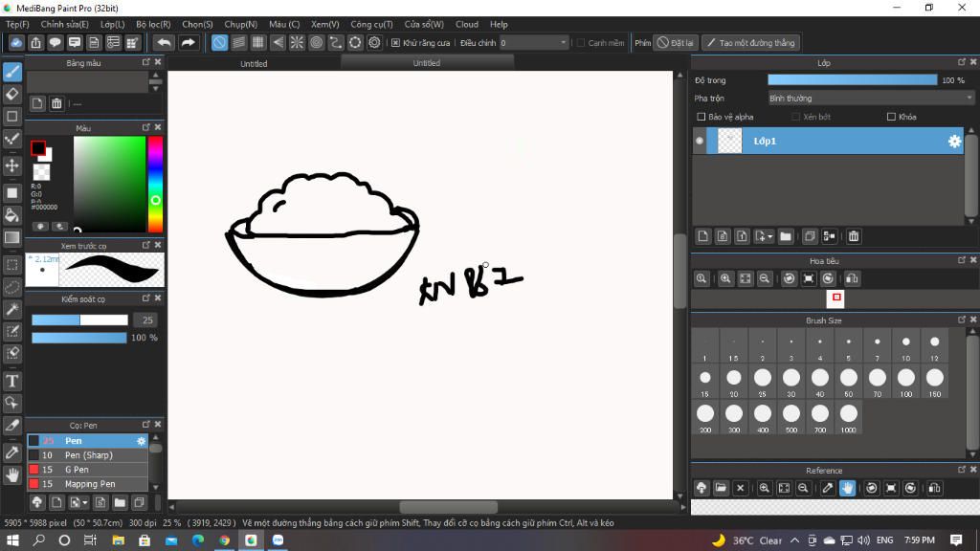Select Pen (Sharp) brush
Screen dimensions: 980x551
[x=87, y=454]
